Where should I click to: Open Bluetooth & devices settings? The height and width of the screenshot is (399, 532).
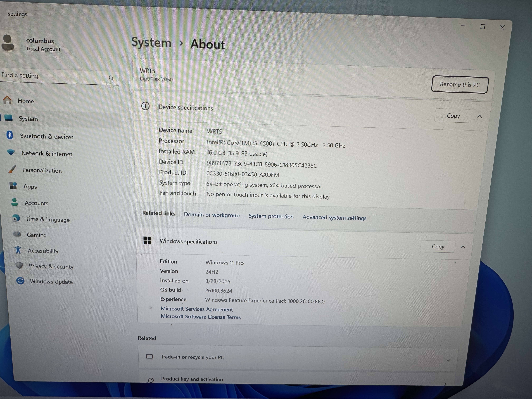click(47, 136)
